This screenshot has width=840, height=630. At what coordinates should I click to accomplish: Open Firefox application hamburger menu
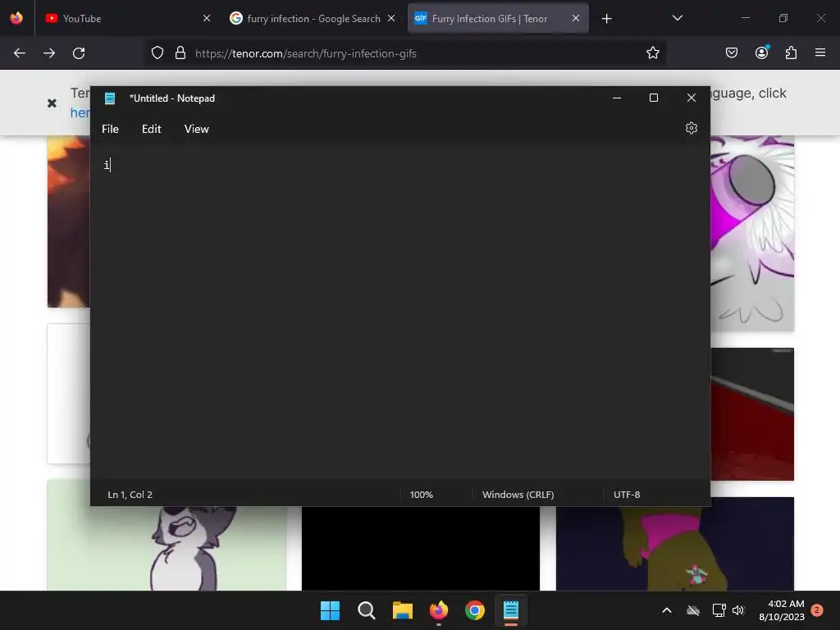(x=820, y=53)
